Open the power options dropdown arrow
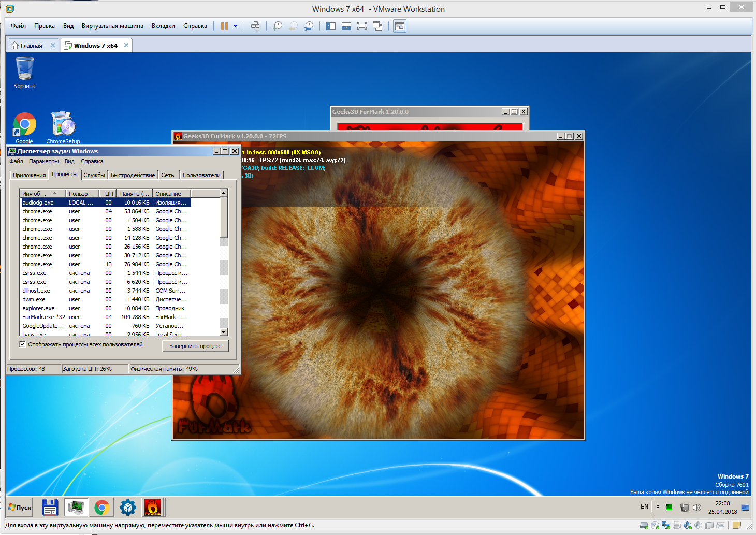Image resolution: width=756 pixels, height=535 pixels. click(x=235, y=26)
